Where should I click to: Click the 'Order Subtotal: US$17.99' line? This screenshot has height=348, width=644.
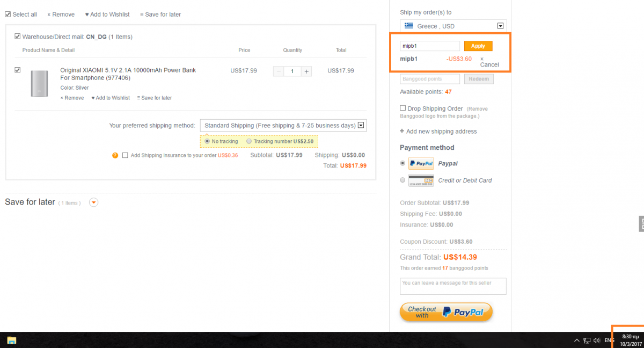[435, 203]
